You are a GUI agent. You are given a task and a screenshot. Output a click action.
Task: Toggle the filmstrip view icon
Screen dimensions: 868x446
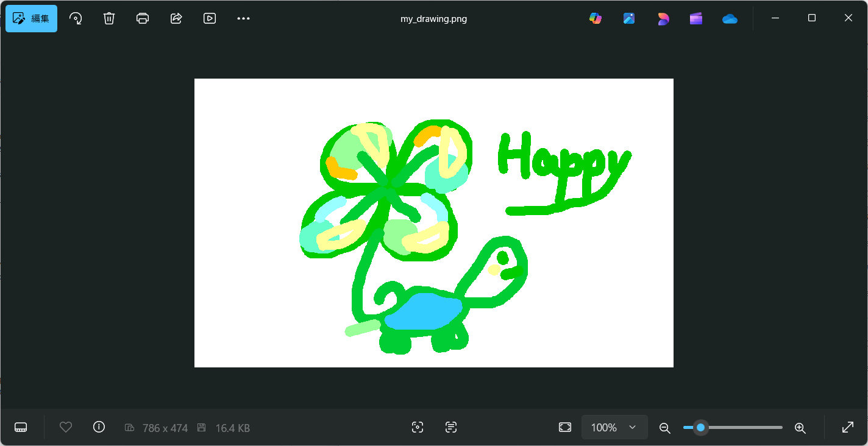point(21,427)
